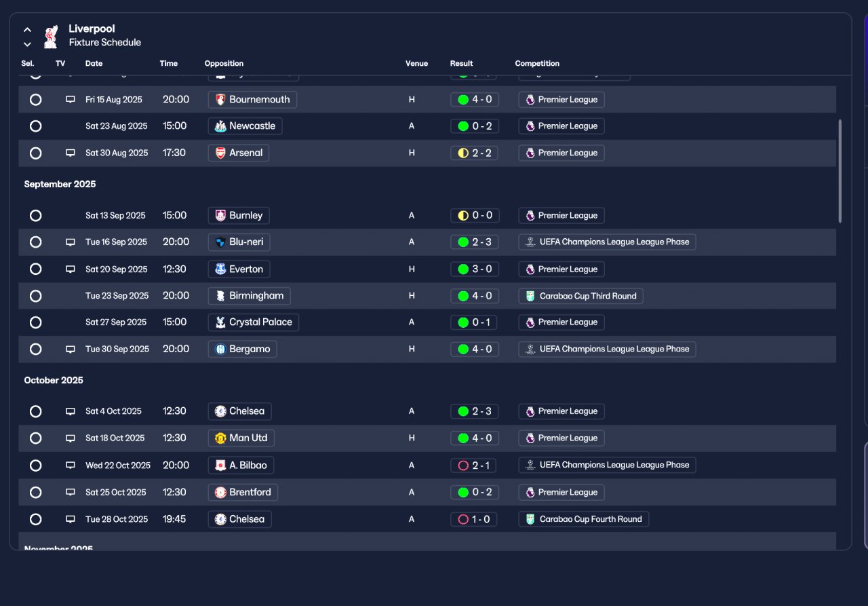This screenshot has width=868, height=606.
Task: Click the September 2025 month heading
Action: pos(60,185)
